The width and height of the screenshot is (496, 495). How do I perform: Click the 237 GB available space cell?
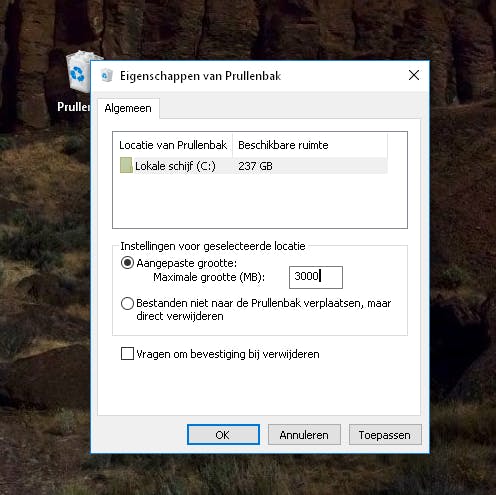click(x=255, y=166)
